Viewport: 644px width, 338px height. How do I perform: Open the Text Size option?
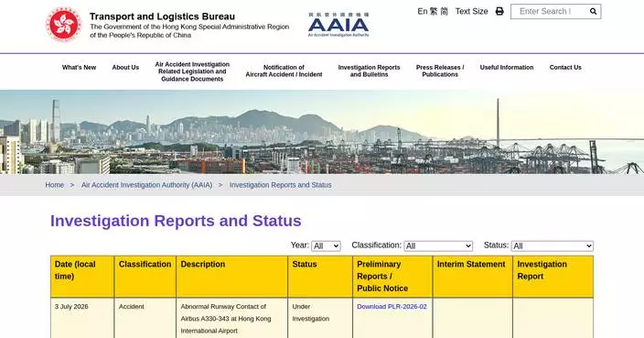(x=471, y=12)
